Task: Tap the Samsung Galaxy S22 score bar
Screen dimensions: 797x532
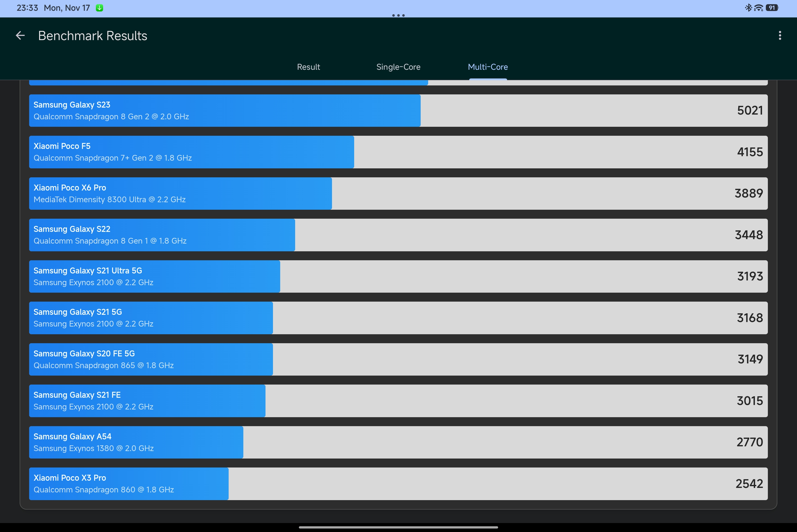Action: [162, 235]
